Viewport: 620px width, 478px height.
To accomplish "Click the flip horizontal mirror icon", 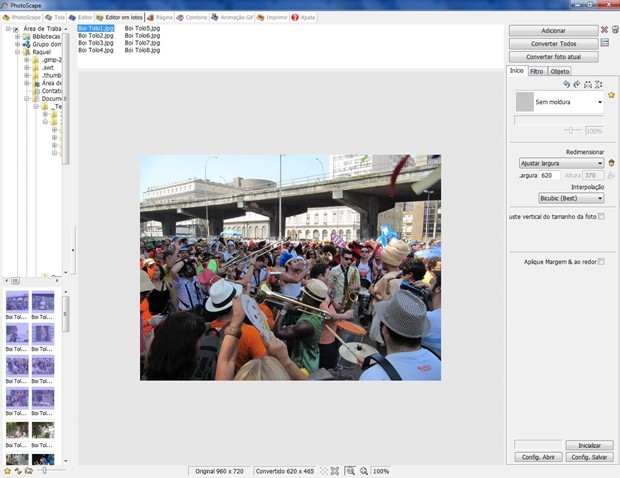I will pos(589,84).
